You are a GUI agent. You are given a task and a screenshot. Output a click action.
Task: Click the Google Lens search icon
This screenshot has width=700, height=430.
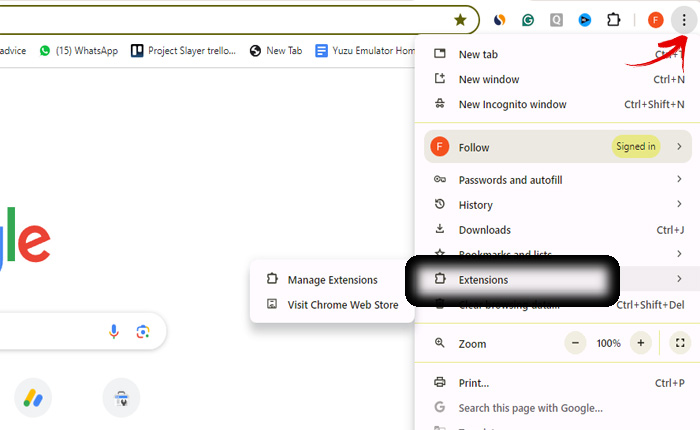point(143,331)
